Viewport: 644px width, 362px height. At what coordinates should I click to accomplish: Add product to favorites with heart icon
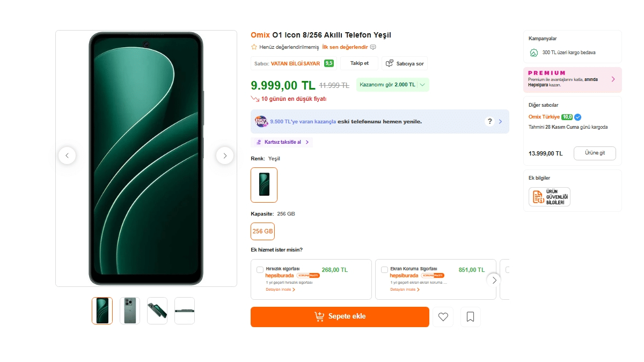point(443,317)
